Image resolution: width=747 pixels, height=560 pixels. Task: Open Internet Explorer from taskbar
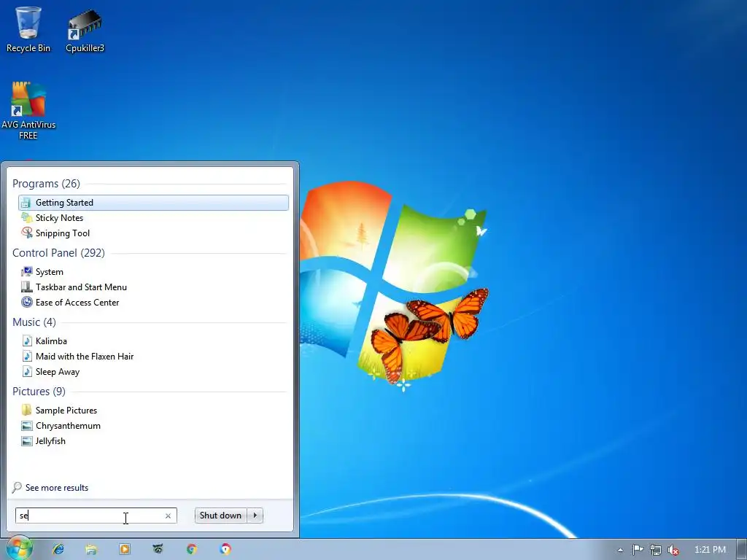[58, 549]
